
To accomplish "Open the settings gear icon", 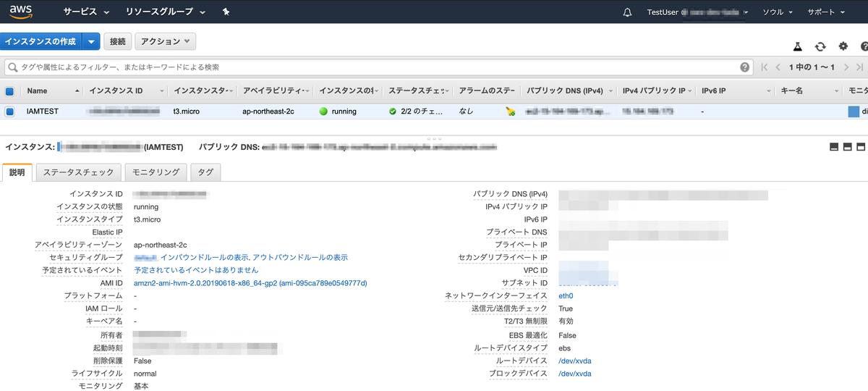I will [x=843, y=46].
